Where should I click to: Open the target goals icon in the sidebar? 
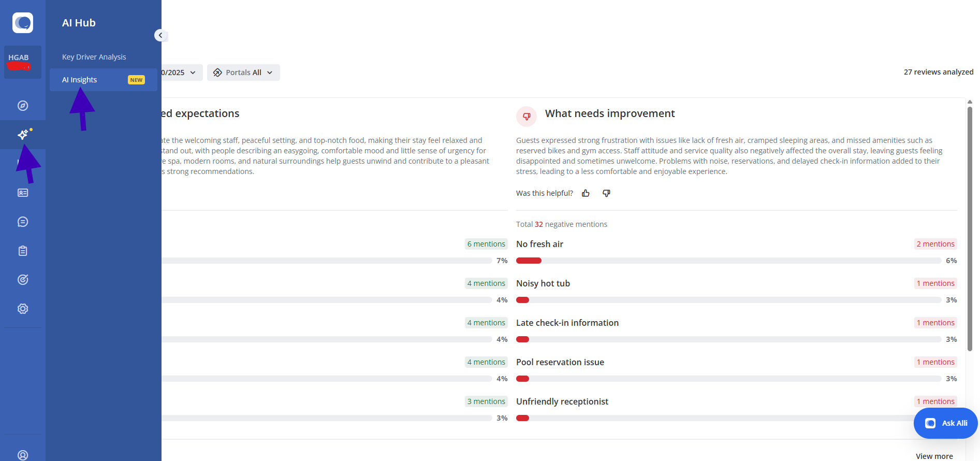[23, 280]
